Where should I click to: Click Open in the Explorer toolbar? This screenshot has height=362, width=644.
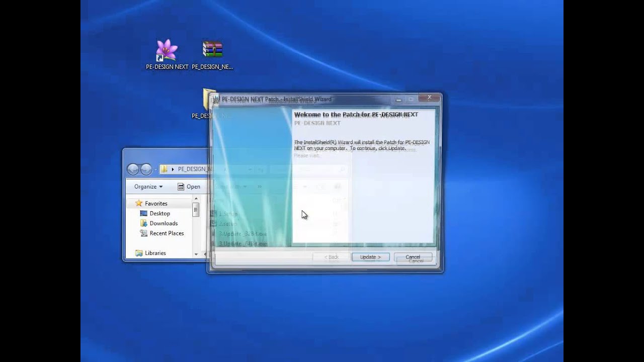tap(189, 187)
